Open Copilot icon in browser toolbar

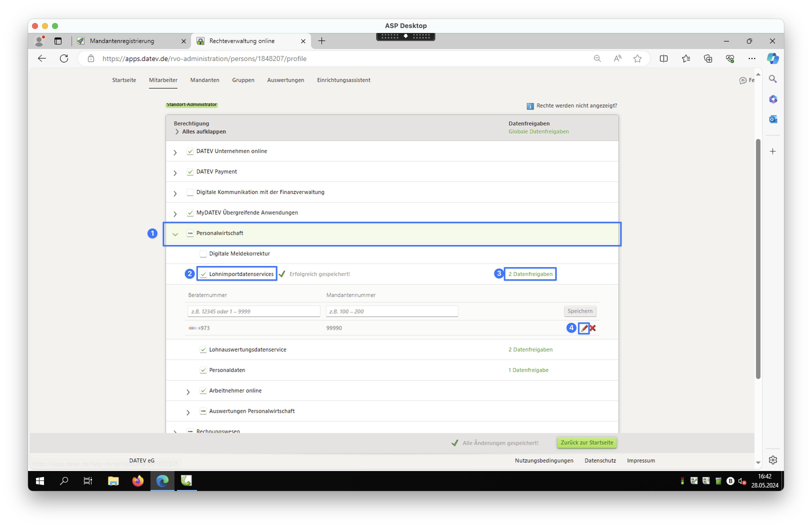coord(772,59)
